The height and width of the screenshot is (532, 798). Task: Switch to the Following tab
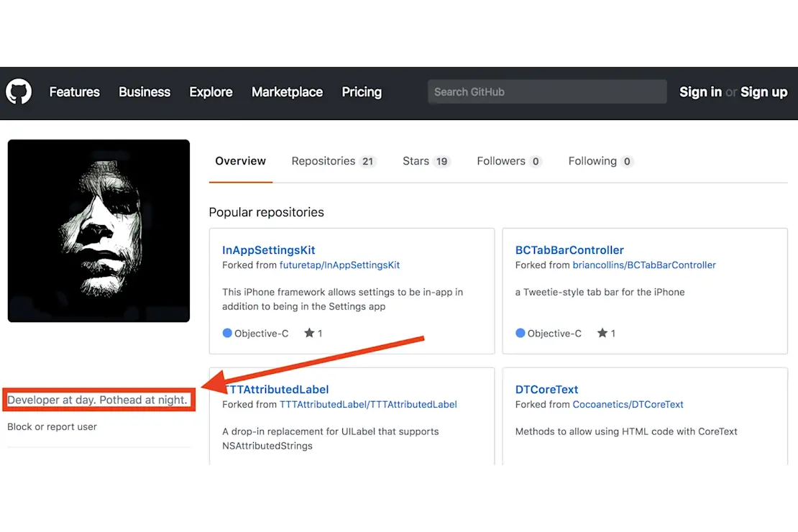[x=600, y=161]
